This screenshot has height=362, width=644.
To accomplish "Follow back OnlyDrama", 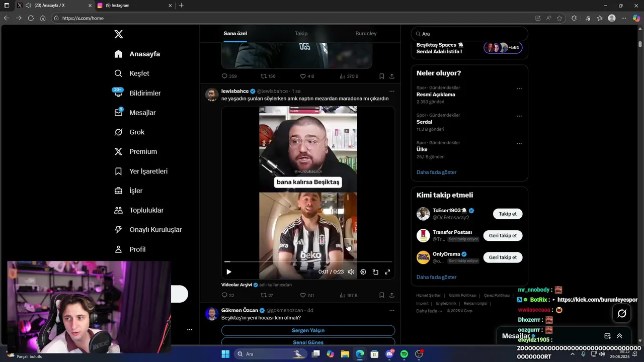I will [x=503, y=257].
